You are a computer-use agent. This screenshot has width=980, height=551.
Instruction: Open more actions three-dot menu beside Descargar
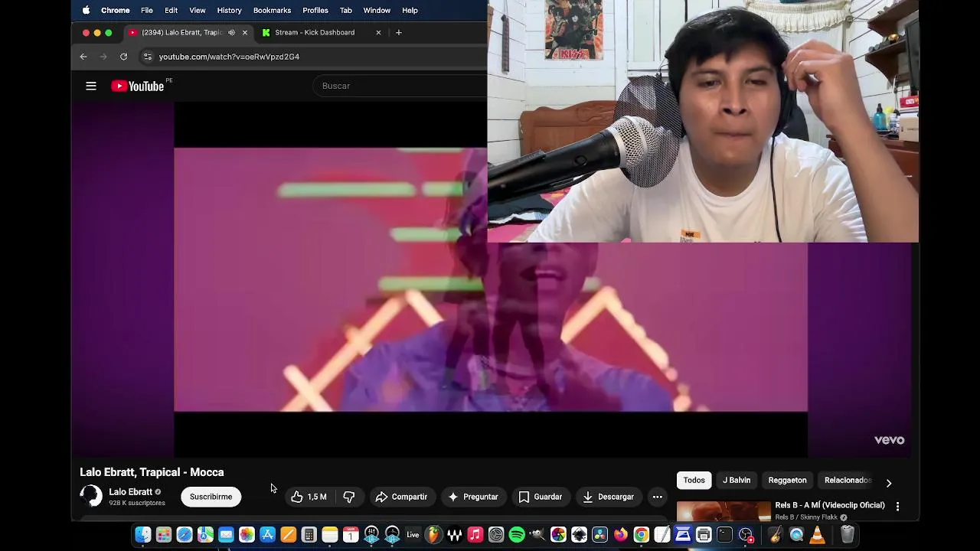coord(657,497)
